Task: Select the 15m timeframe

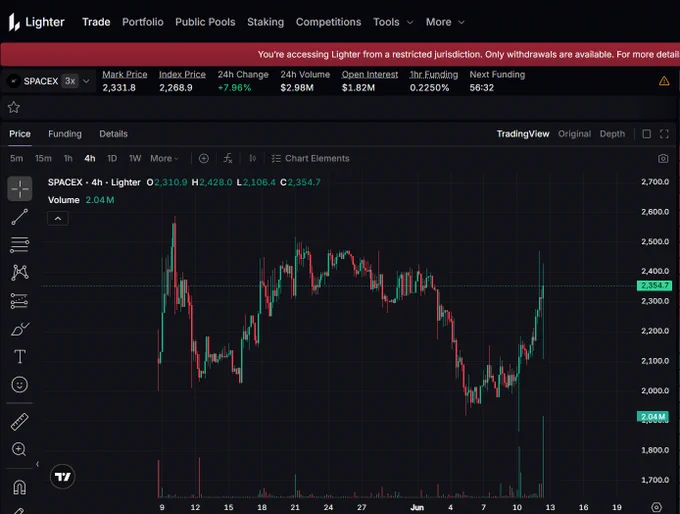Action: pyautogui.click(x=43, y=159)
